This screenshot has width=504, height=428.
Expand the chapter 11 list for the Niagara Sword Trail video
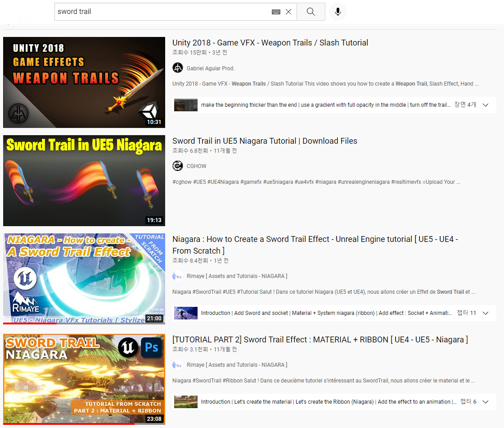[486, 313]
